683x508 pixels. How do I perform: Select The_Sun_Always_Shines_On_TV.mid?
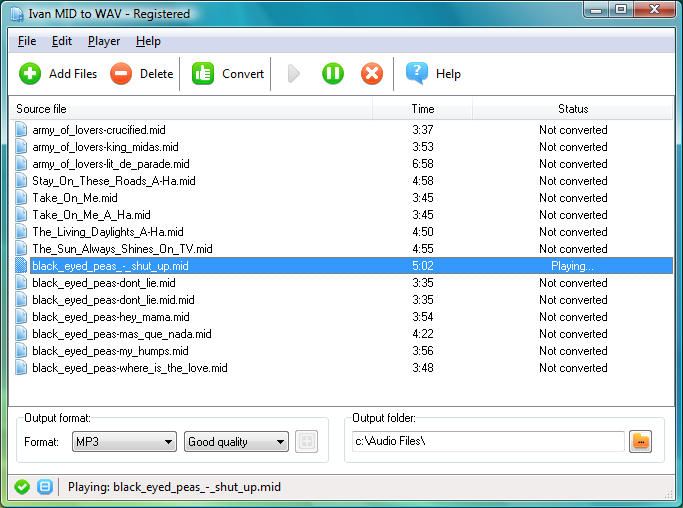[122, 249]
